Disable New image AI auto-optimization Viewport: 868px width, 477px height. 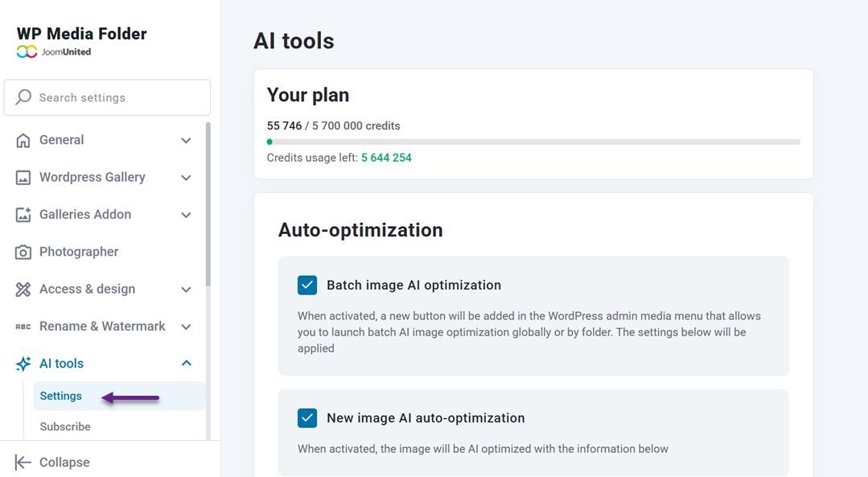pos(307,417)
